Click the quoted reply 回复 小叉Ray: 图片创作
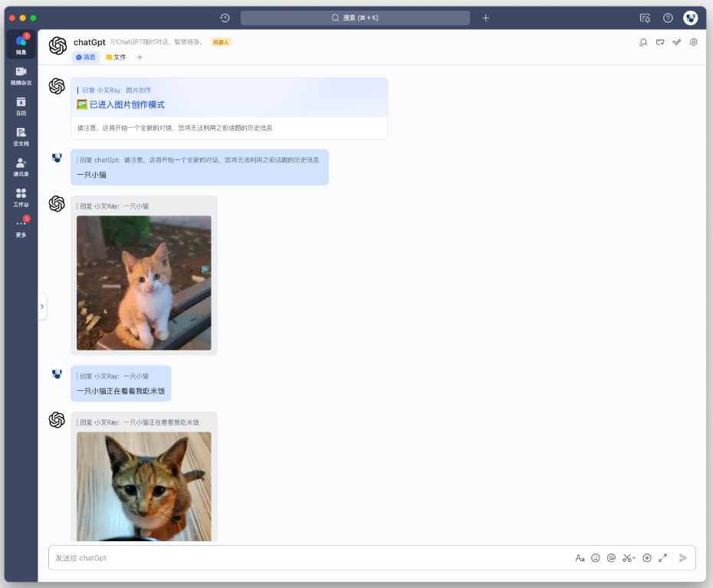713x588 pixels. 117,90
